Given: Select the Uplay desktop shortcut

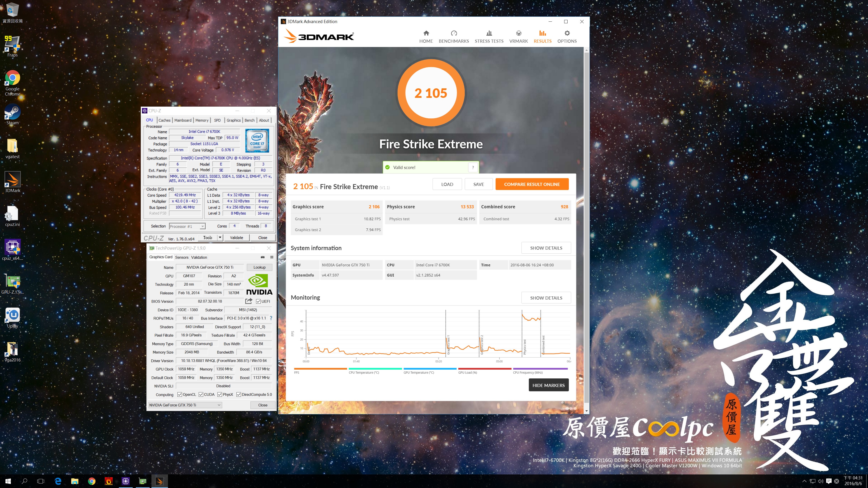Looking at the screenshot, I should [x=12, y=318].
